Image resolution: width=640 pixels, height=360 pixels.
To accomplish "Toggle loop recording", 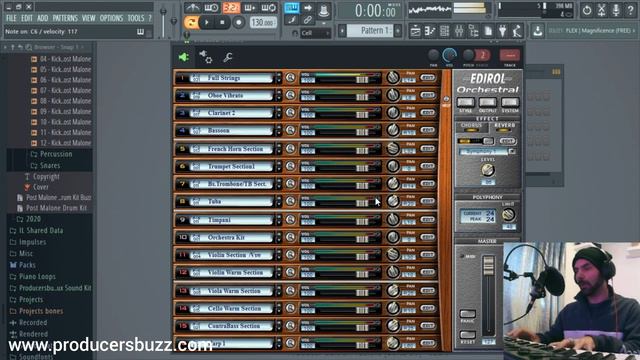I will coord(269,8).
